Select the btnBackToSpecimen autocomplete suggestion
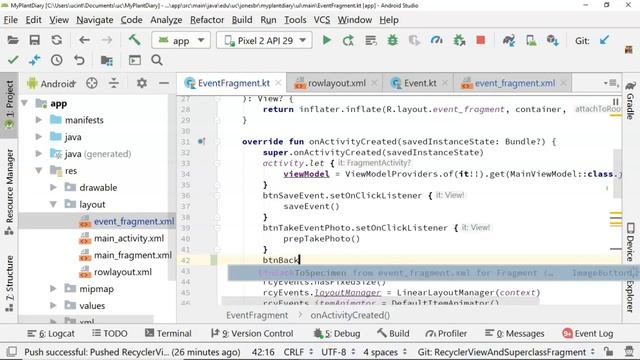 click(x=433, y=273)
